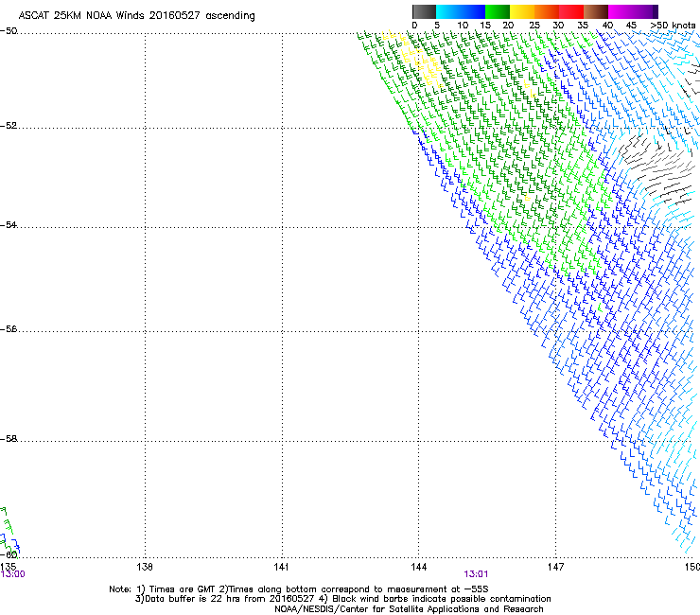Viewport: 700px width, 615px height.
Task: Click the orange 25-30 knots color band
Action: click(547, 11)
